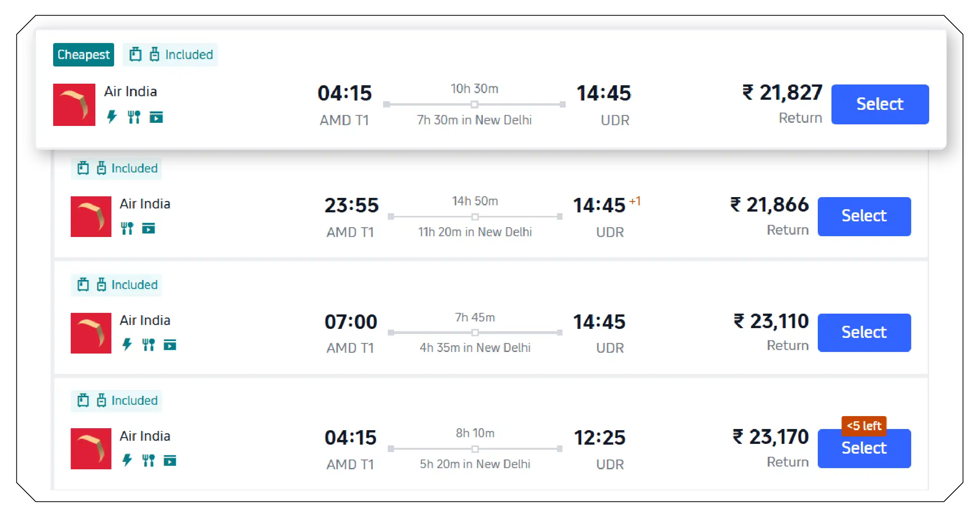The image size is (980, 517).
Task: Click the Air India logo on the 04:15 bottom flight
Action: click(91, 448)
